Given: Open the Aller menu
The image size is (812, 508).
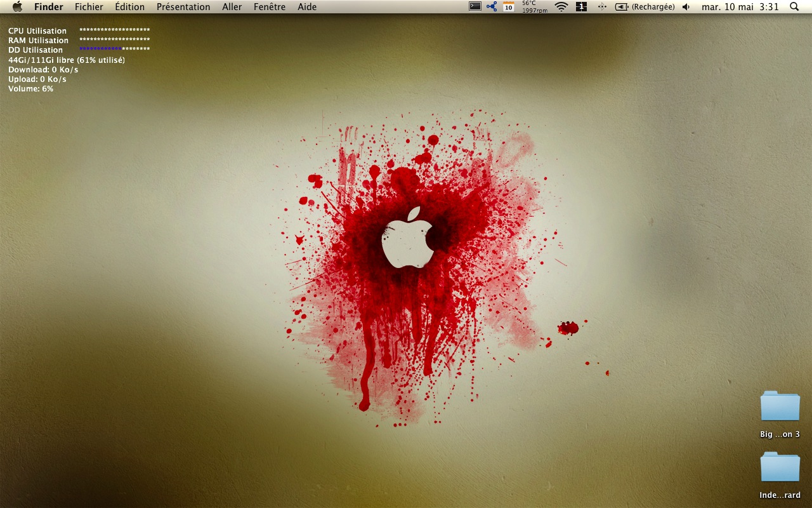Looking at the screenshot, I should pos(232,7).
